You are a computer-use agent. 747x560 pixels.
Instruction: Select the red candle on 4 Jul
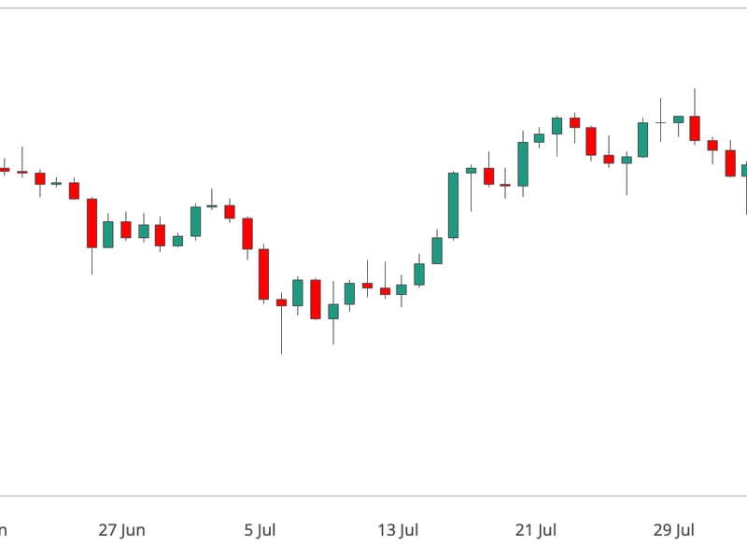coord(247,233)
